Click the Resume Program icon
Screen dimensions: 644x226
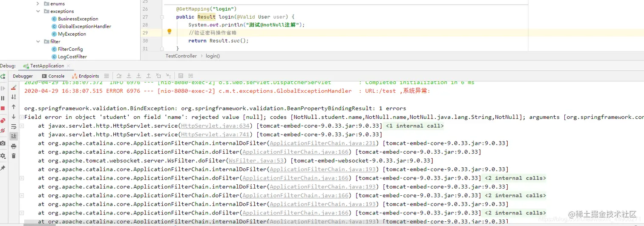click(3, 89)
